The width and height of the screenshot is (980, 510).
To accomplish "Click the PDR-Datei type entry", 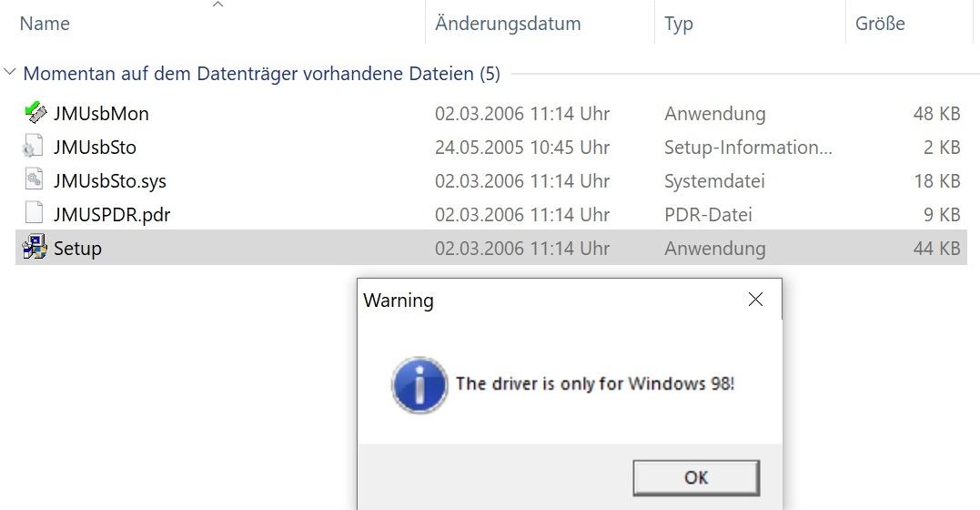I will (708, 215).
